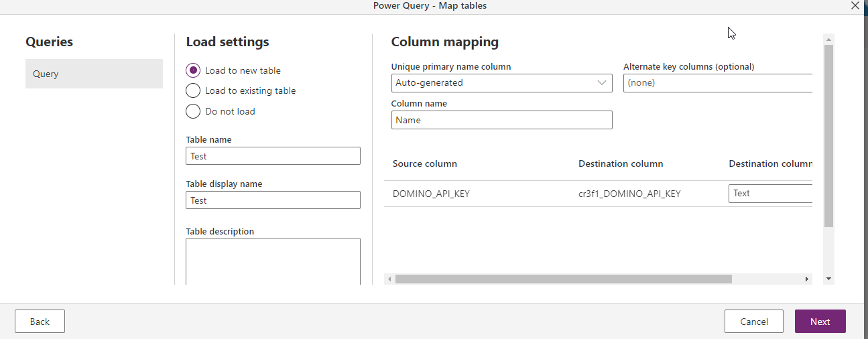The width and height of the screenshot is (868, 339).
Task: Focus the Table description text area
Action: pyautogui.click(x=273, y=262)
